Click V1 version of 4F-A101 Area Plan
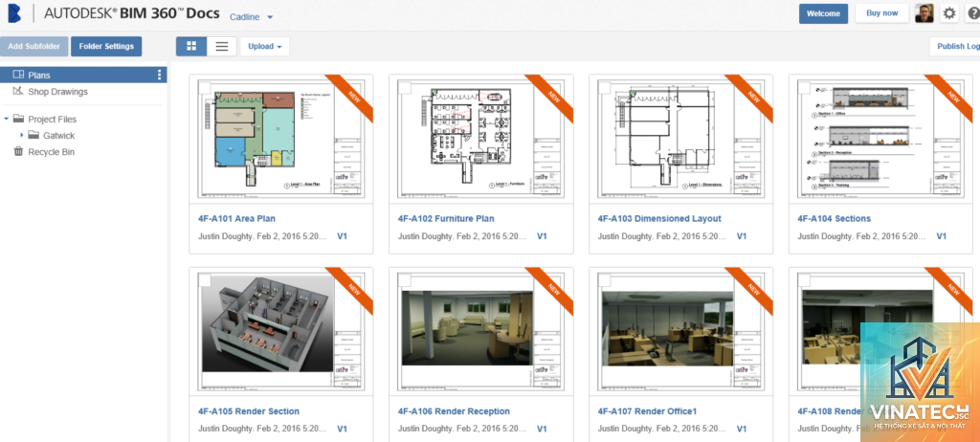This screenshot has height=442, width=980. (342, 236)
